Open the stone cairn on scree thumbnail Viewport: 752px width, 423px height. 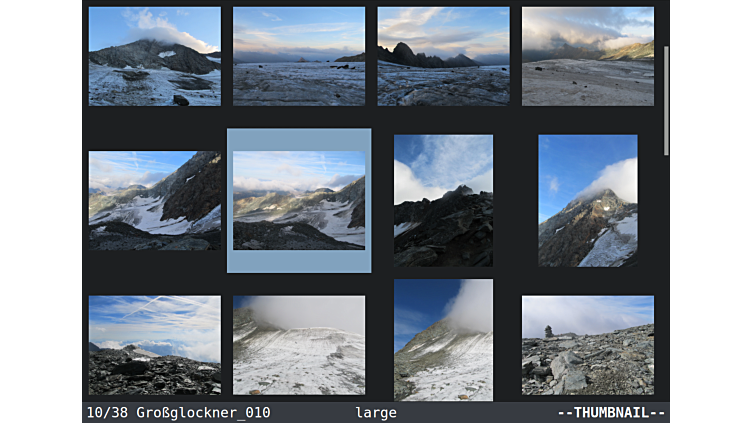(x=587, y=345)
